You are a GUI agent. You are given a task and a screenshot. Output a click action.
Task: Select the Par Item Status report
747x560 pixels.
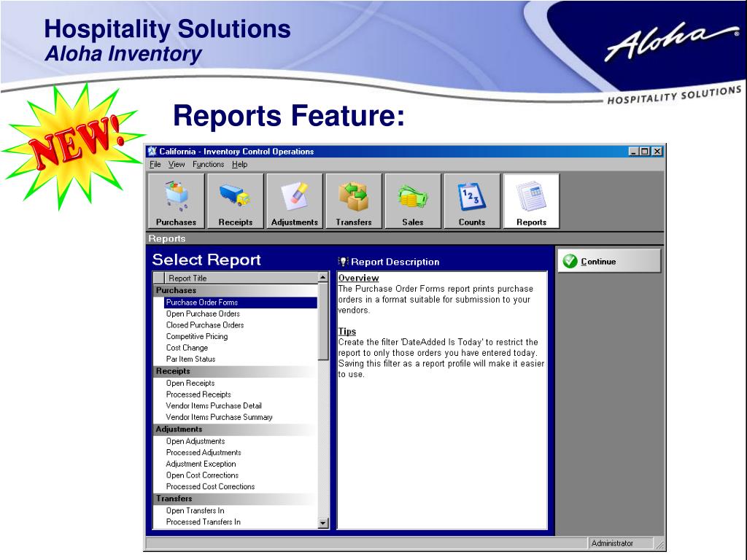tap(190, 359)
